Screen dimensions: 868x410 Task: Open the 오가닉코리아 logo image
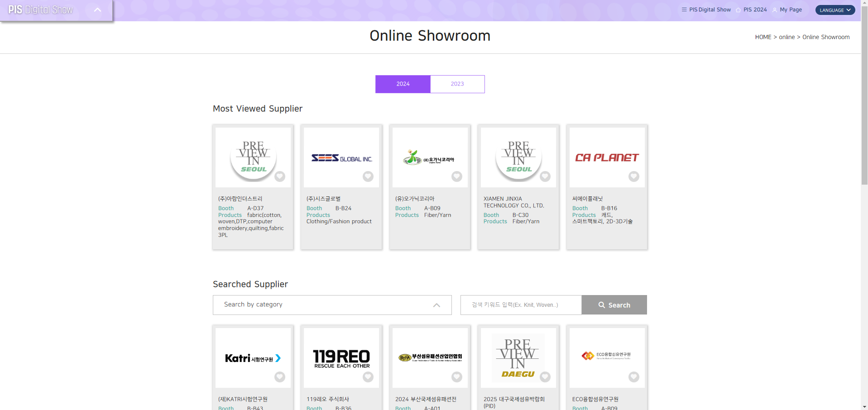pyautogui.click(x=430, y=157)
